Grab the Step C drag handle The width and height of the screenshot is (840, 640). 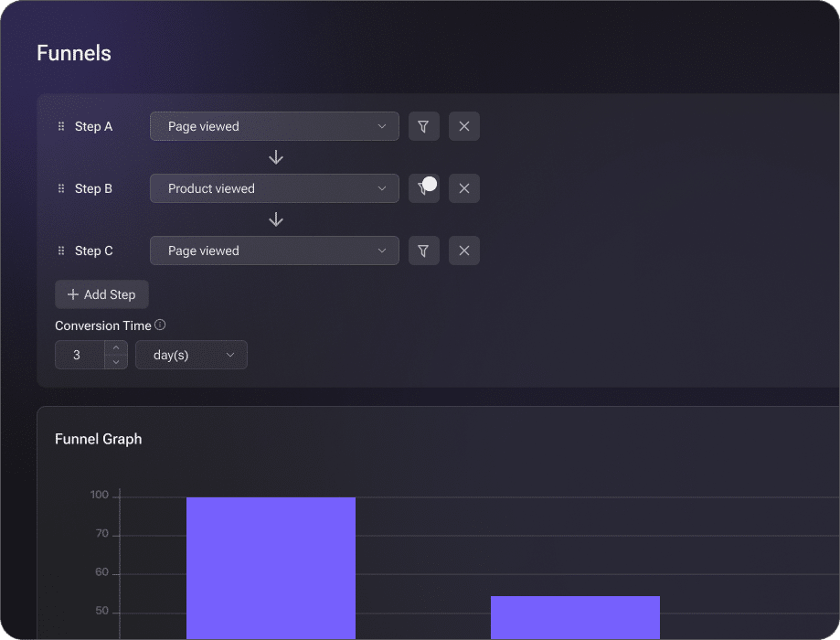61,251
